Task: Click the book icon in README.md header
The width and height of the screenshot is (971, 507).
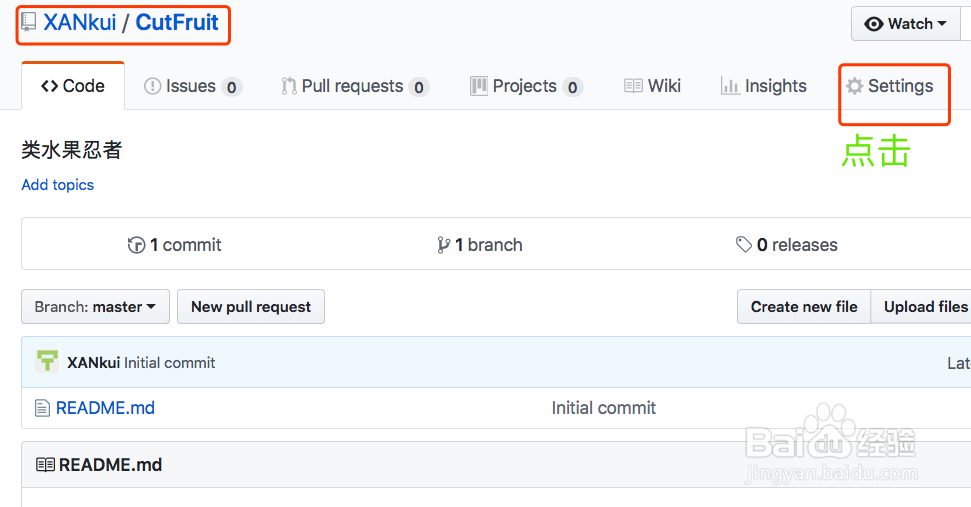Action: click(x=45, y=465)
